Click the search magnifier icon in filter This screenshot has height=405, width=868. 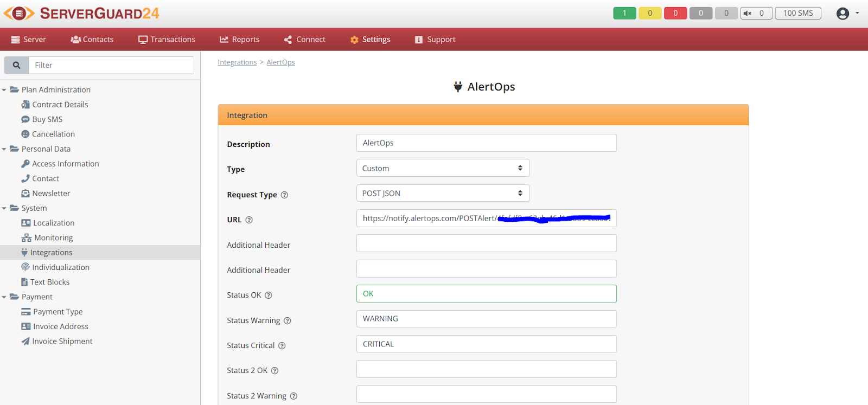pos(17,65)
